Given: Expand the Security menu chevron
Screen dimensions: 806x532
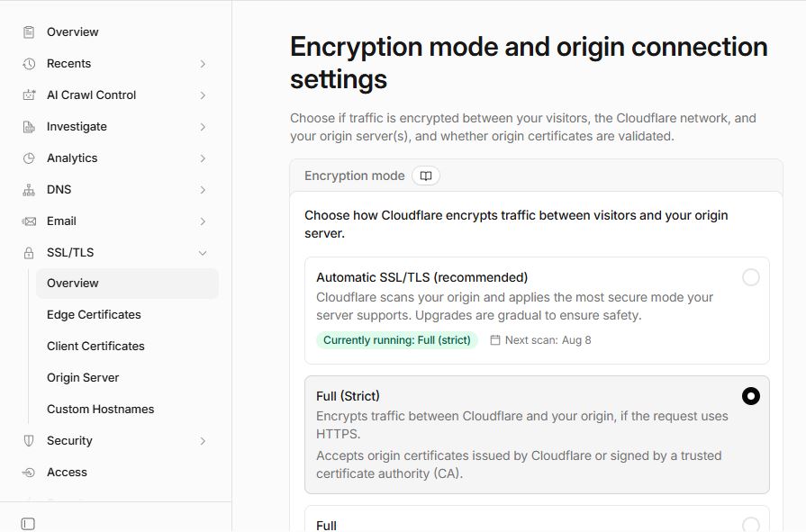Looking at the screenshot, I should tap(203, 441).
